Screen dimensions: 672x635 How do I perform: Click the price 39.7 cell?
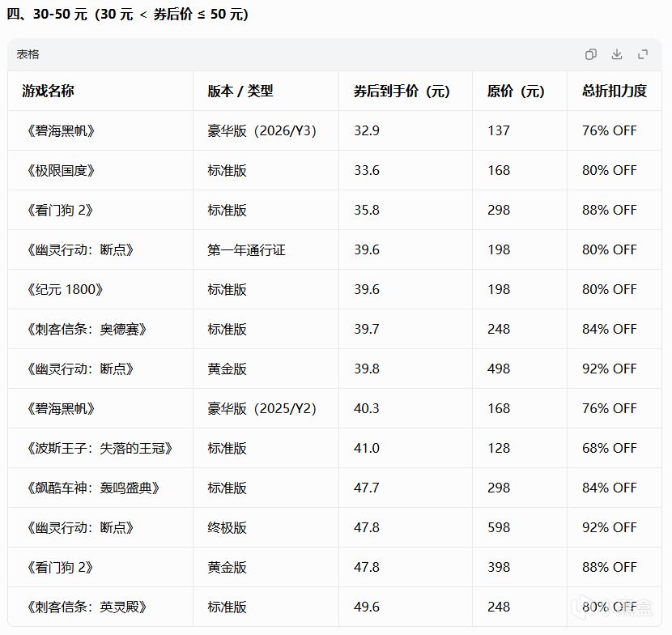pyautogui.click(x=367, y=329)
